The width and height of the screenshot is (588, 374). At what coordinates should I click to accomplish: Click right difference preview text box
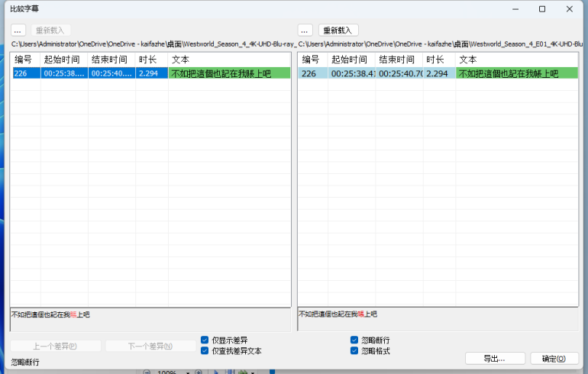coord(438,319)
